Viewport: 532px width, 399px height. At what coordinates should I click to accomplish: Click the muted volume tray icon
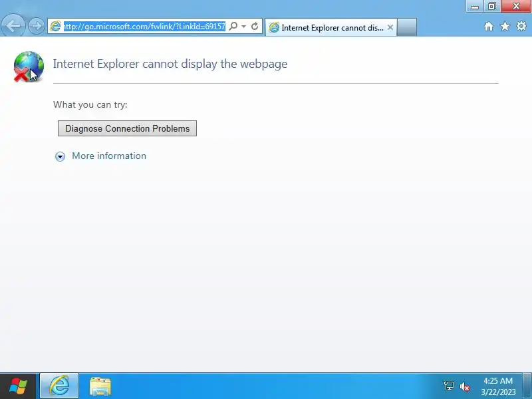[465, 386]
